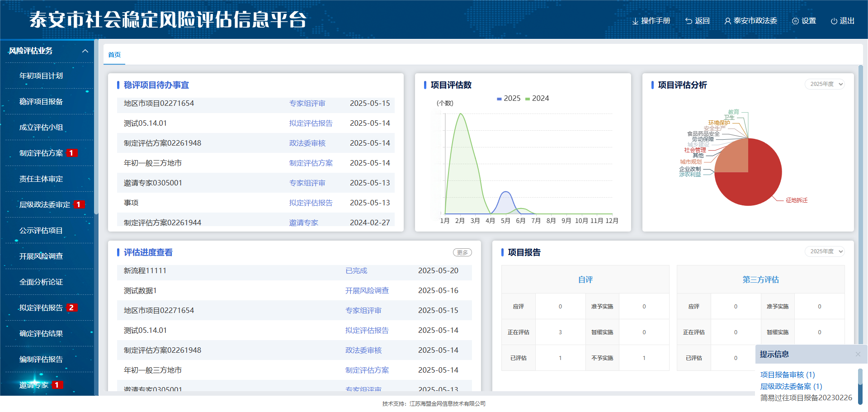Dismiss the 提示信息 notification popup
The width and height of the screenshot is (868, 412).
pyautogui.click(x=858, y=354)
